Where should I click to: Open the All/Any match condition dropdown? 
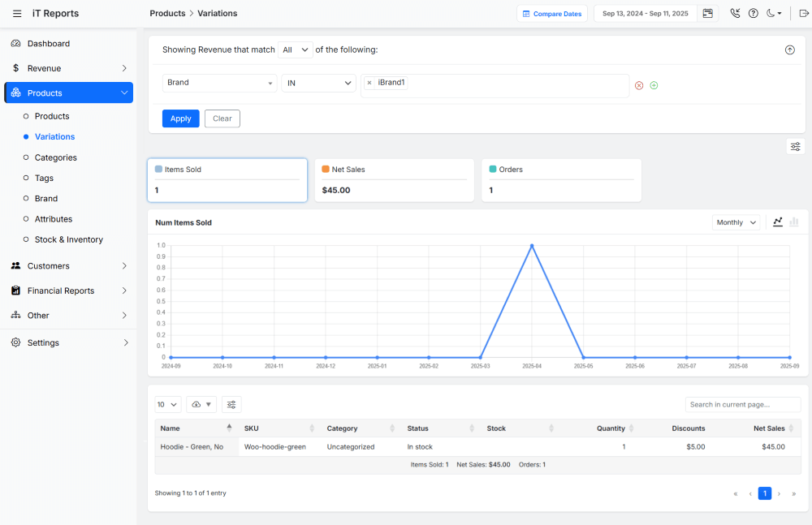pos(295,49)
